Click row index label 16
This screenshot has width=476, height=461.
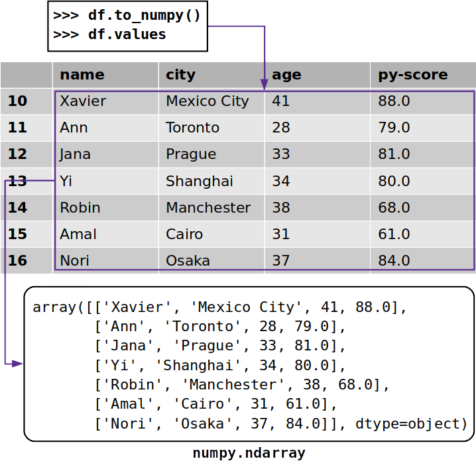coord(18,260)
